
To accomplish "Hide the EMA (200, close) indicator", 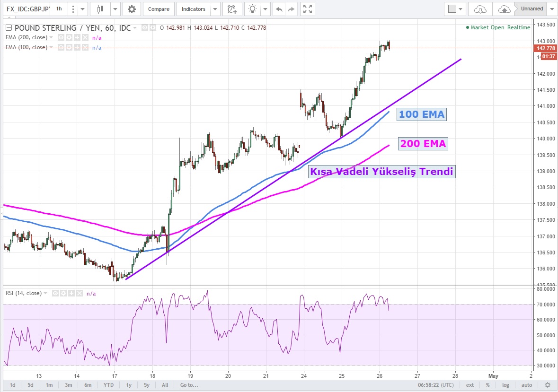I will click(x=61, y=37).
